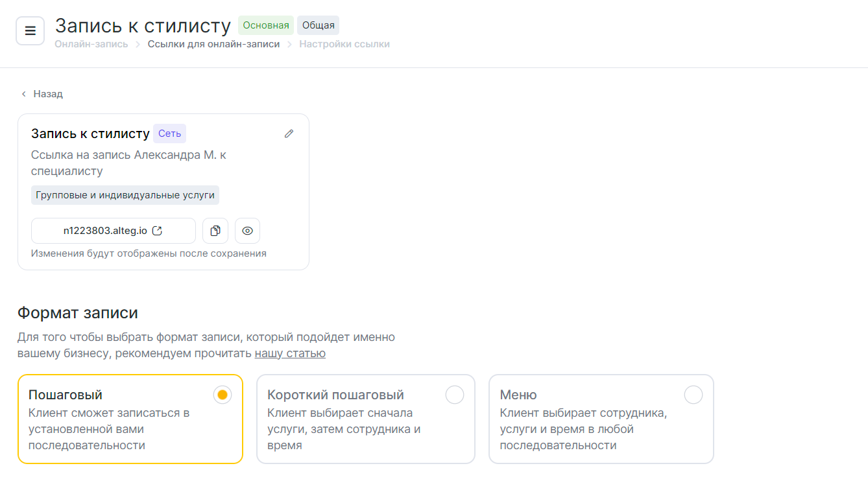Click the Групповые и индивидуальные услуги tag
The width and height of the screenshot is (868, 479).
click(125, 195)
